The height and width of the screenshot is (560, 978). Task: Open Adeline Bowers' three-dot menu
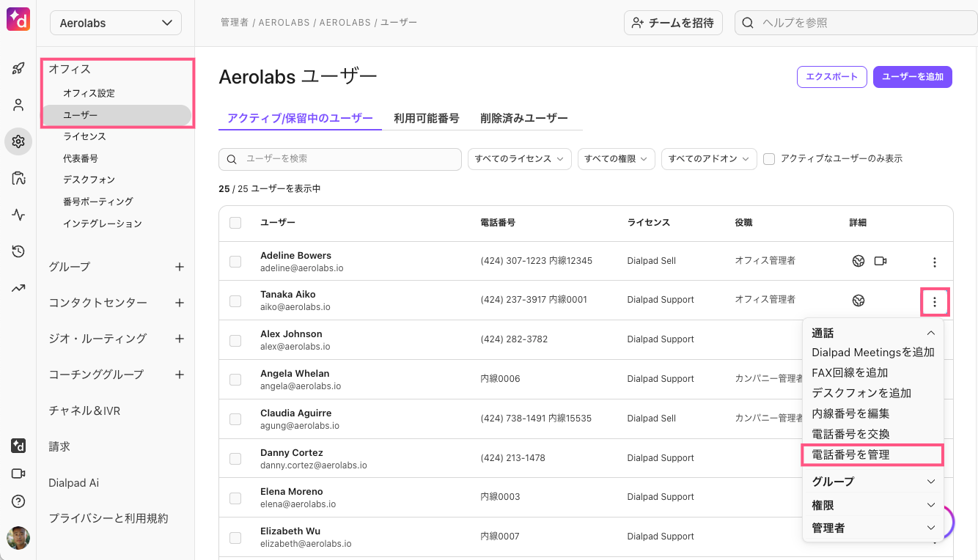coord(934,262)
